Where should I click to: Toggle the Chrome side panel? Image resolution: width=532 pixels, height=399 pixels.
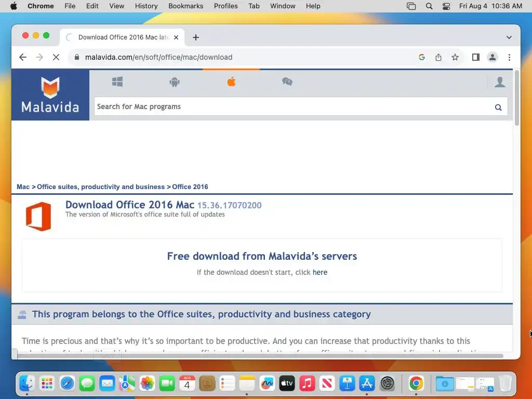476,57
